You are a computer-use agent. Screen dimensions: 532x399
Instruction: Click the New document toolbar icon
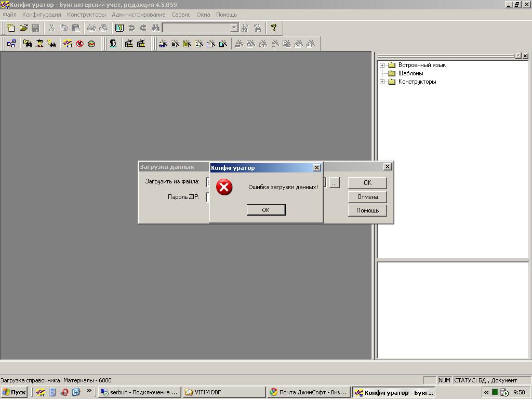click(11, 28)
